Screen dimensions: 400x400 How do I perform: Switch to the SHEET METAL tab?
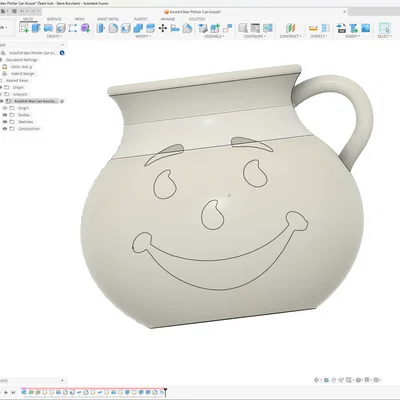[108, 19]
